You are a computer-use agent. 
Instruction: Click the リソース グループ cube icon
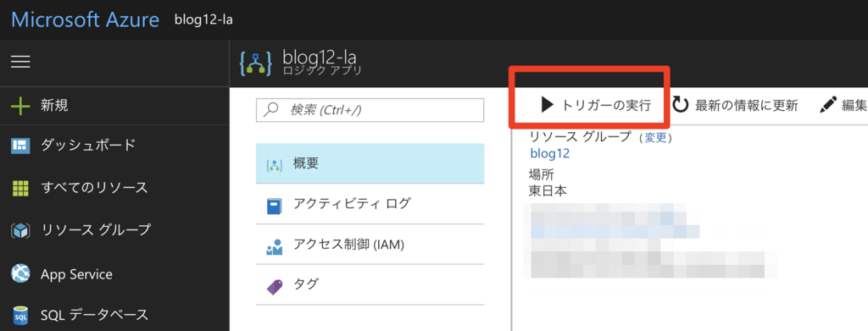[x=20, y=230]
